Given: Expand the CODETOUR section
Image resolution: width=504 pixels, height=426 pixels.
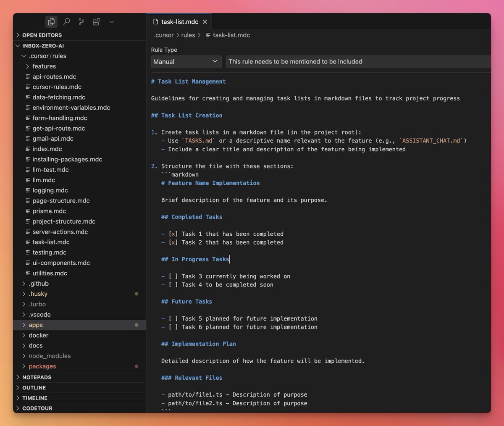Looking at the screenshot, I should 80,408.
